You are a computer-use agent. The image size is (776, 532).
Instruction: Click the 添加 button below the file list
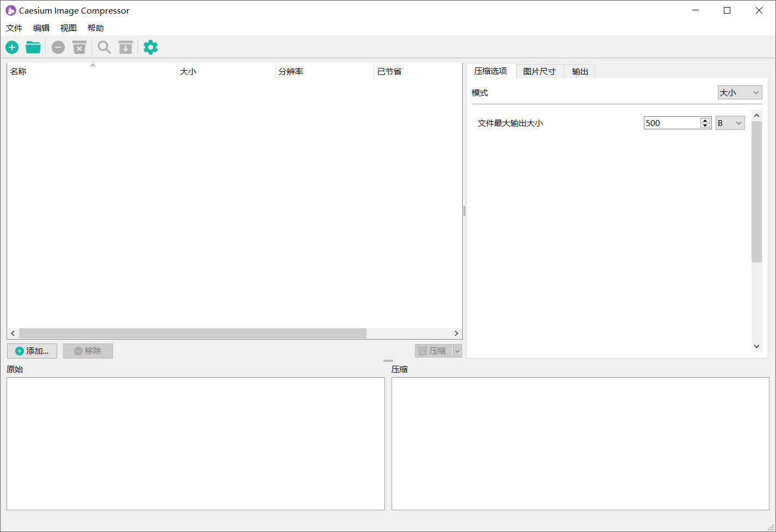pos(32,351)
